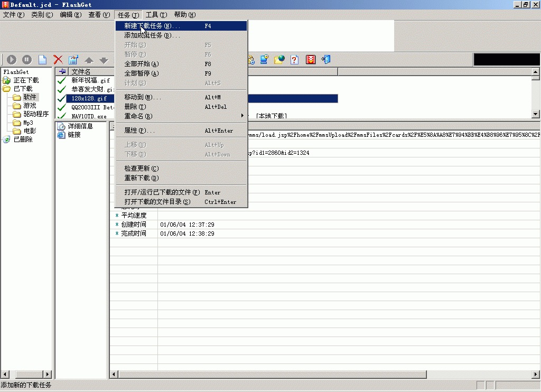The image size is (541, 392).
Task: Choose 检查更新 (C) menu item
Action: pyautogui.click(x=181, y=169)
